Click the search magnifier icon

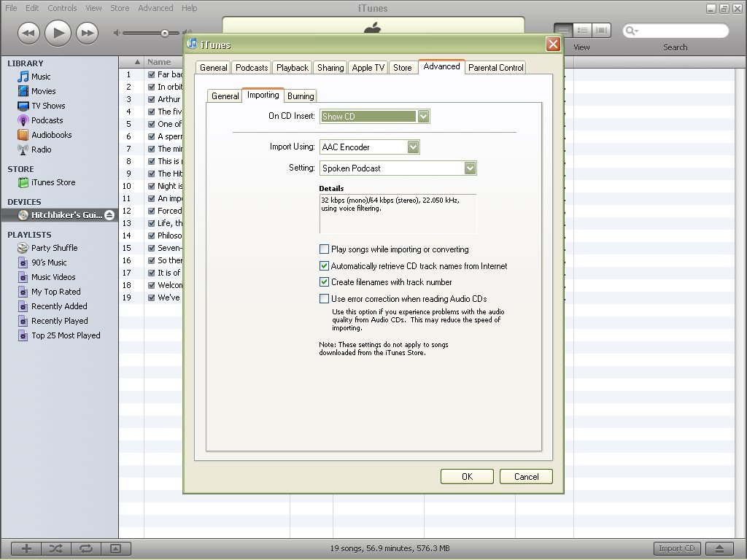pos(632,31)
